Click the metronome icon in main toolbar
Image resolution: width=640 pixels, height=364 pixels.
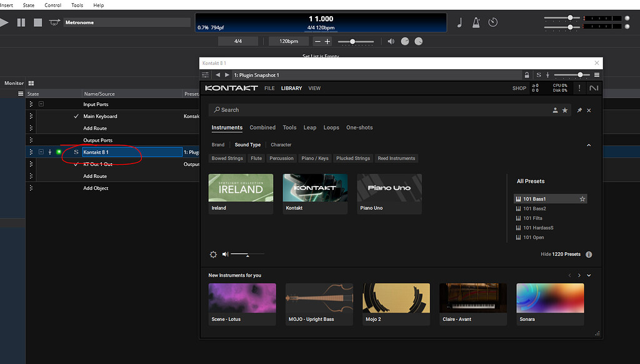476,22
